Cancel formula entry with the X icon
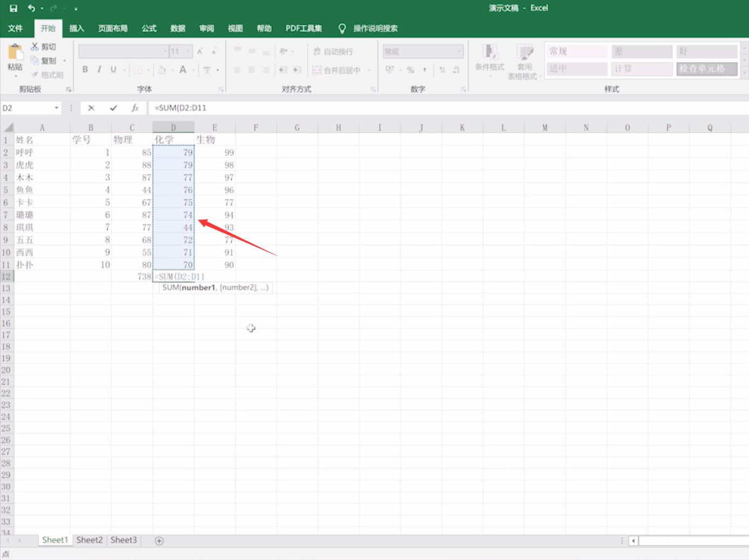The width and height of the screenshot is (749, 560). [91, 108]
